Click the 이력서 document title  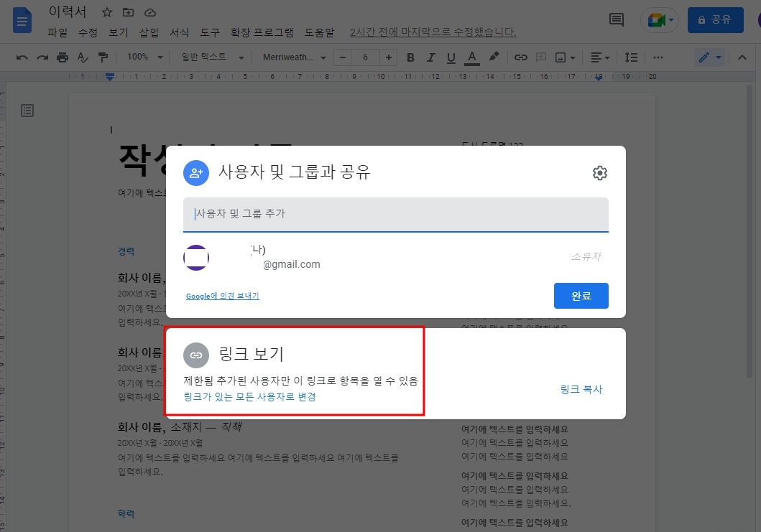pyautogui.click(x=68, y=11)
